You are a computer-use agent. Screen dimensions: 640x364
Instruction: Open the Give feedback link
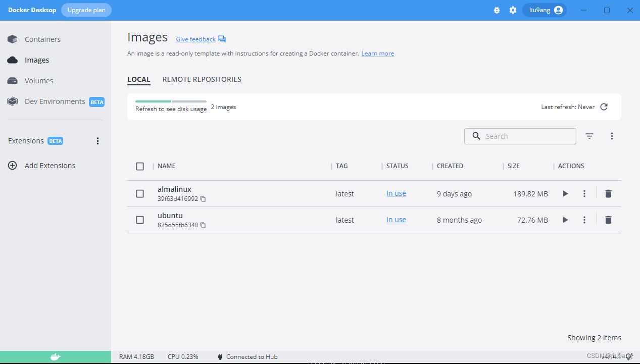(x=195, y=39)
